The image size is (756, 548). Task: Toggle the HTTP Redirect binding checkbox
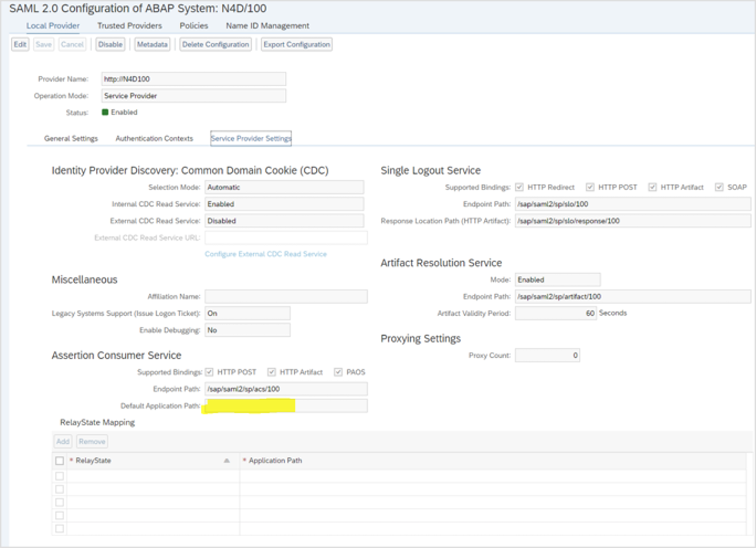(x=520, y=188)
